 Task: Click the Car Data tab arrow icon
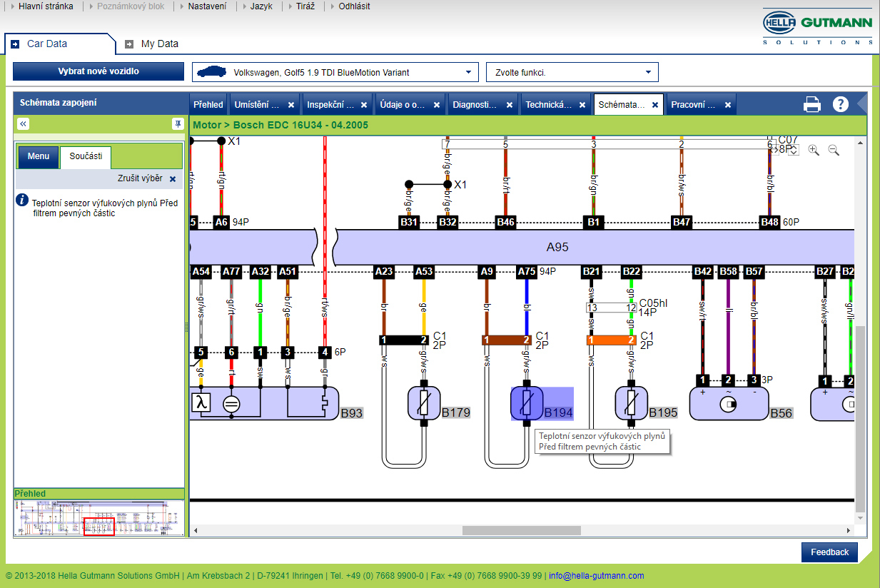pos(15,44)
